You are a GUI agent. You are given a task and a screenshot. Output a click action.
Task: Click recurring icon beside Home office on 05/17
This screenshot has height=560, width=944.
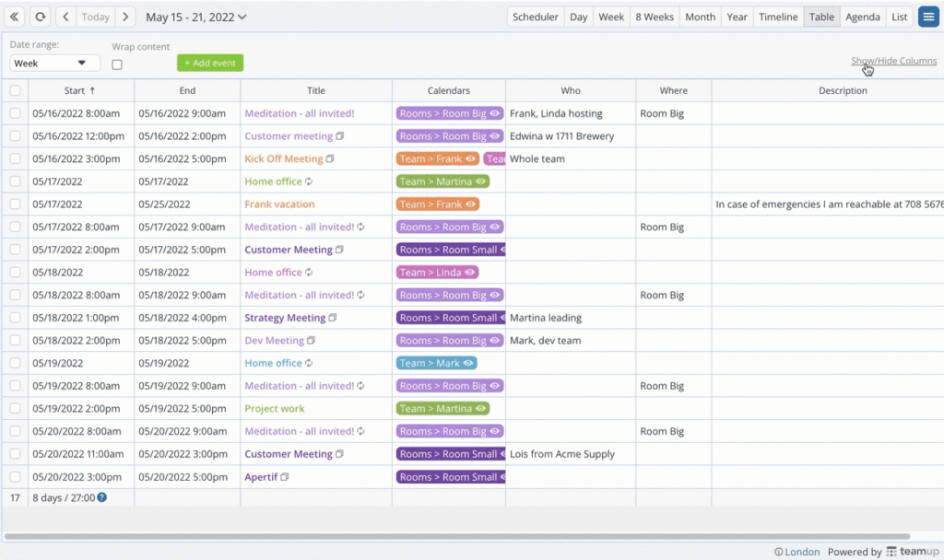pyautogui.click(x=309, y=181)
